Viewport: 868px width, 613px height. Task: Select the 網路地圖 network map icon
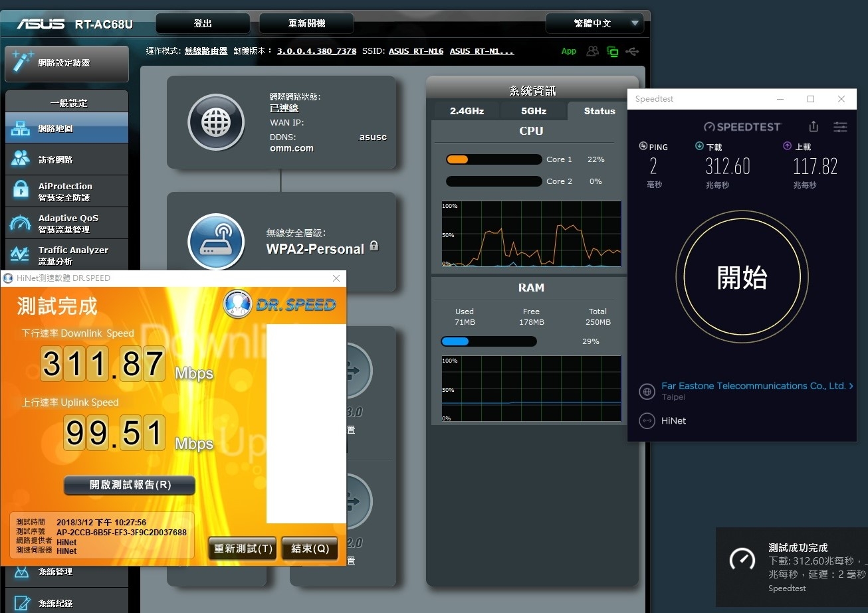pos(21,128)
